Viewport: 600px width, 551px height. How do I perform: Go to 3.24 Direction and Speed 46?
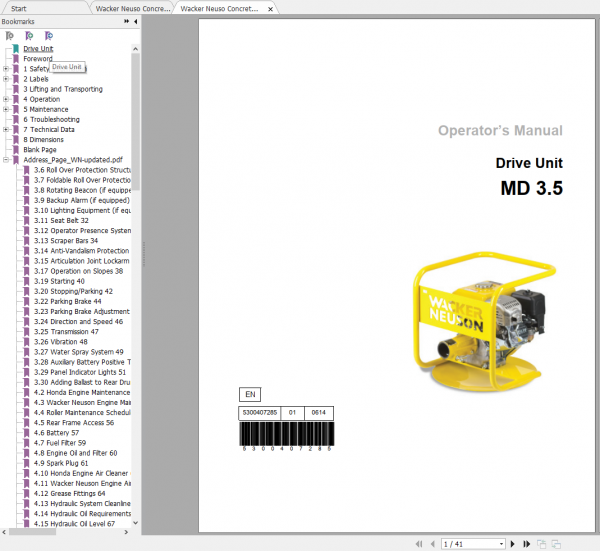pyautogui.click(x=78, y=322)
